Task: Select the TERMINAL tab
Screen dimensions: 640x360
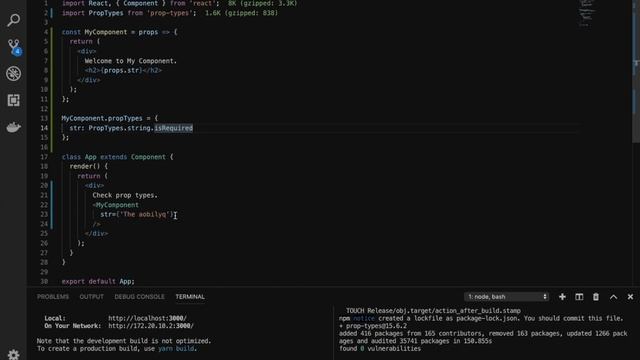Action: (x=190, y=297)
